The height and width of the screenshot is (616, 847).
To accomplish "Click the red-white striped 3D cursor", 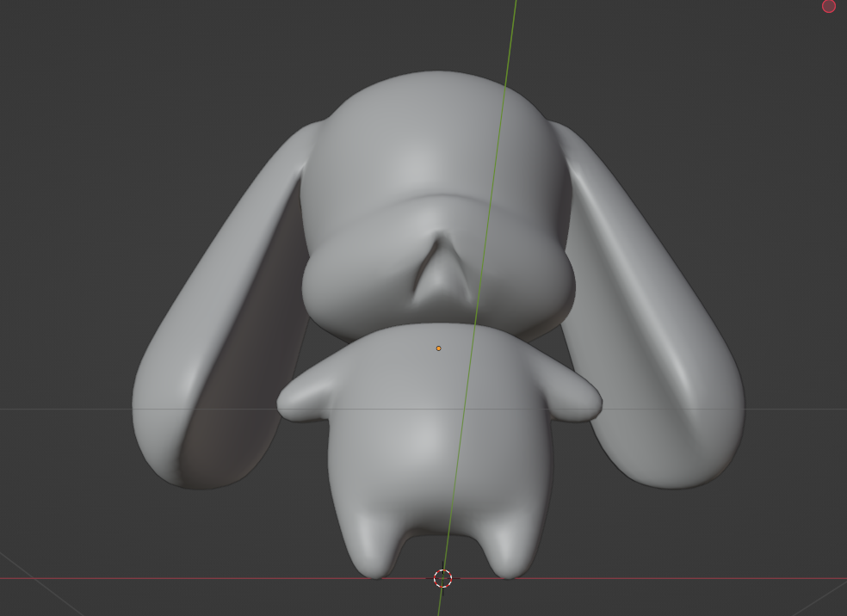I will tap(442, 578).
